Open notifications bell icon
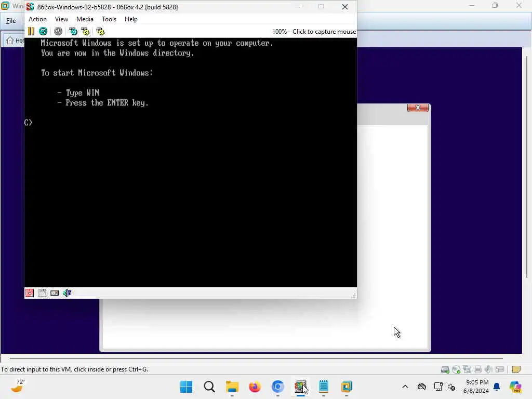Viewport: 532px width, 399px height. (x=497, y=387)
